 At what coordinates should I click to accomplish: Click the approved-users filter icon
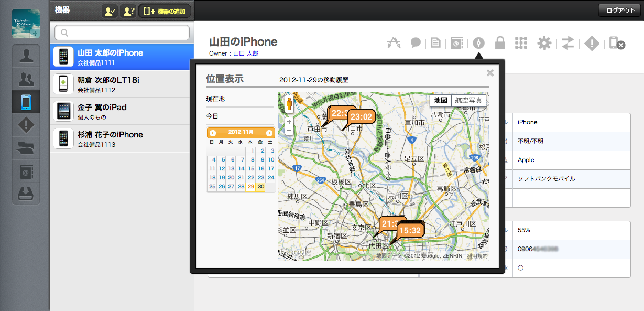(x=110, y=10)
